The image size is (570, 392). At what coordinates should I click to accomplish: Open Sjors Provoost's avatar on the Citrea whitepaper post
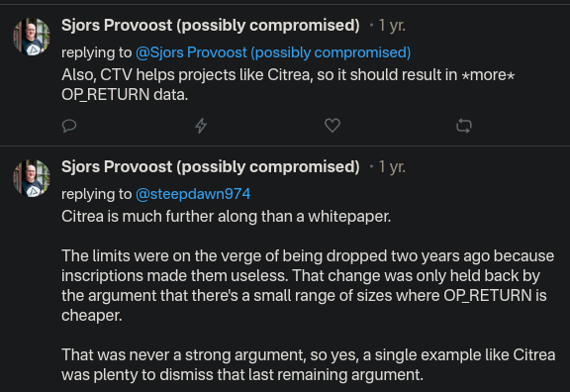tap(32, 178)
